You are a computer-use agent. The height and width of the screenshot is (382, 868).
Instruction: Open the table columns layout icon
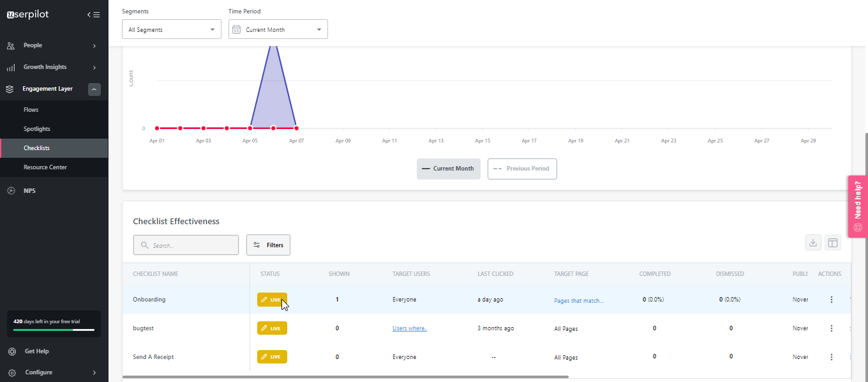[x=833, y=243]
